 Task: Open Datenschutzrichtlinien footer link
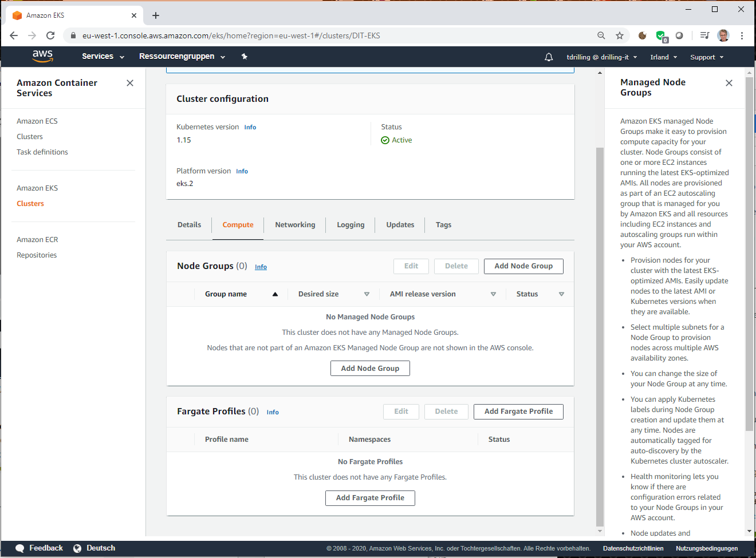coord(633,548)
